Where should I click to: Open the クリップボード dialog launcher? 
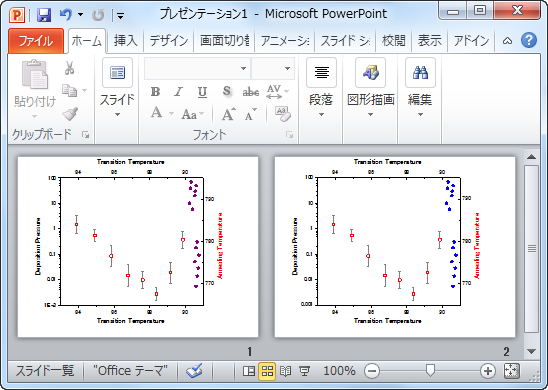coord(85,135)
